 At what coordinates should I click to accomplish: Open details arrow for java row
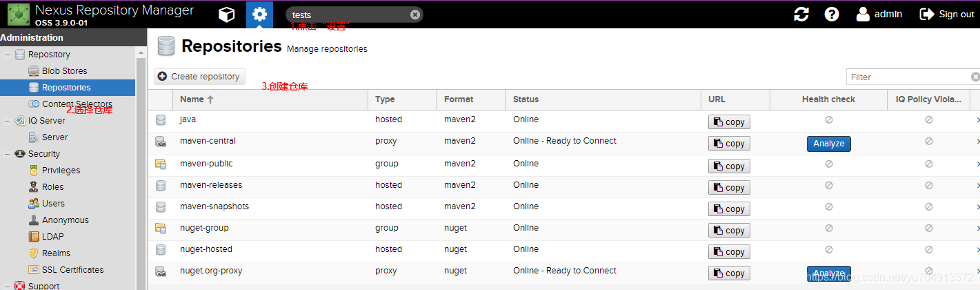[x=977, y=121]
